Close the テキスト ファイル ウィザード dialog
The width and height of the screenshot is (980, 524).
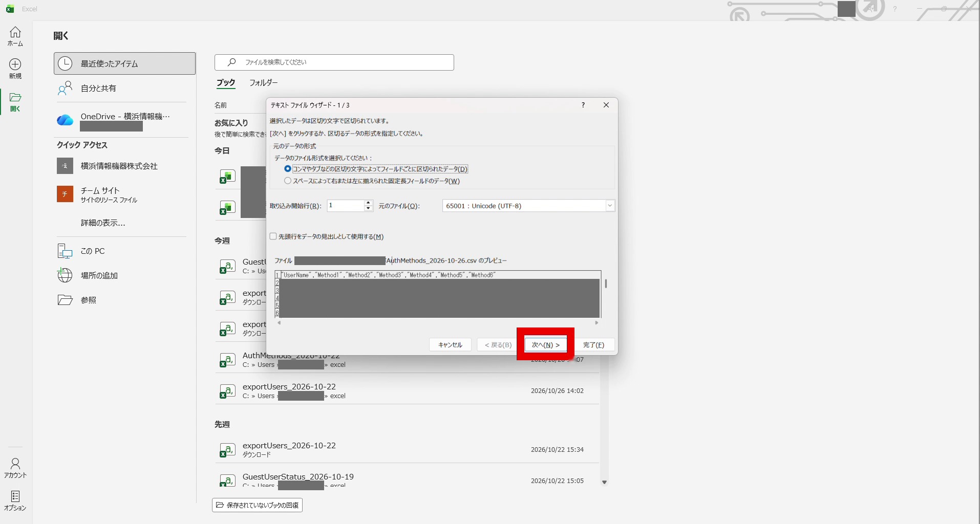[606, 105]
